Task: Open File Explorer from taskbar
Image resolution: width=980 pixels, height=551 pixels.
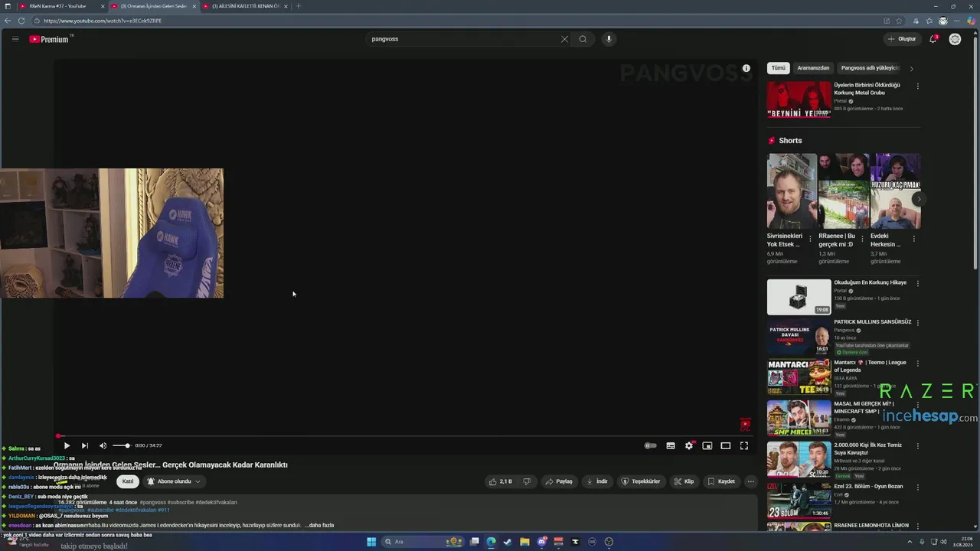Action: click(x=524, y=542)
